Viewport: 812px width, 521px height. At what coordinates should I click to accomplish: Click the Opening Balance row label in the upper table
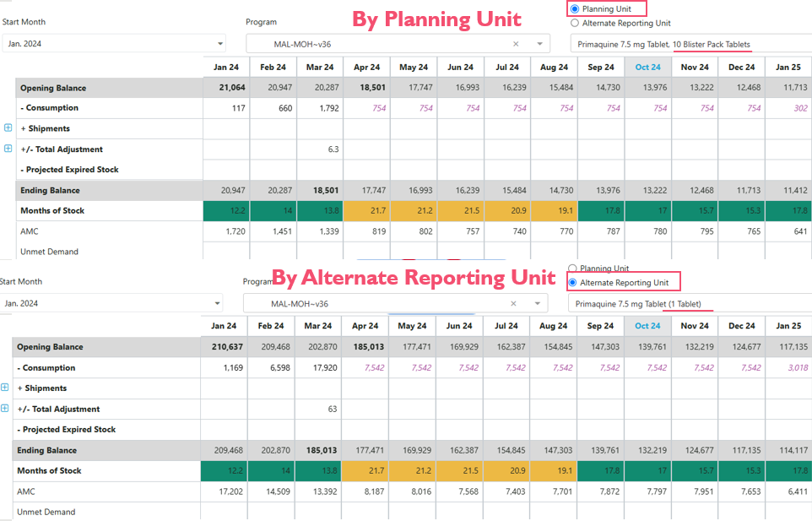tap(53, 88)
